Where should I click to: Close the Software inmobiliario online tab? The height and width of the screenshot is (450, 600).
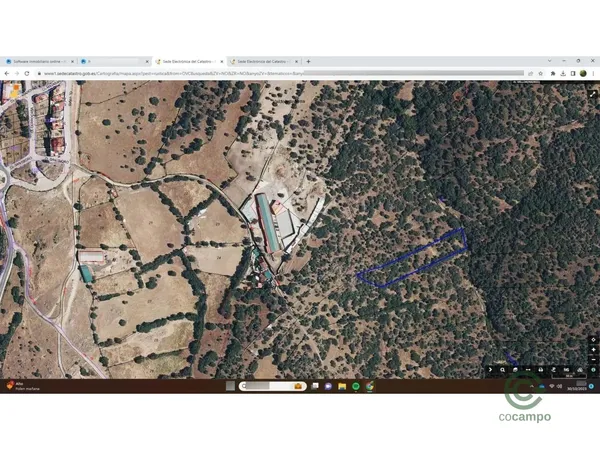click(x=72, y=61)
